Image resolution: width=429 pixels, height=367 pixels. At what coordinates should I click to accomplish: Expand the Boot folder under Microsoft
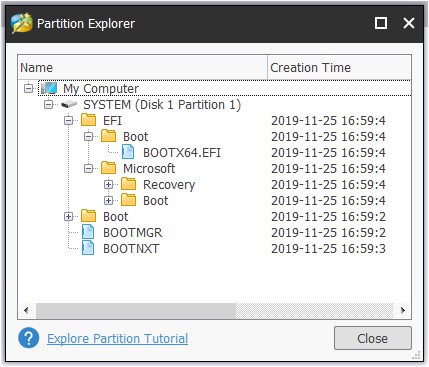pyautogui.click(x=109, y=200)
